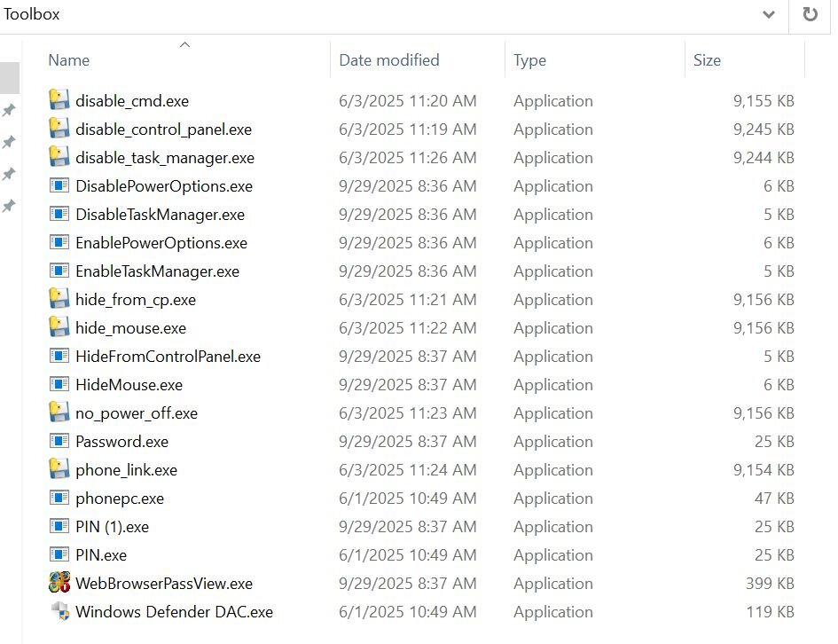Sort by Type column header
Screen dimensions: 838x644
pos(529,60)
